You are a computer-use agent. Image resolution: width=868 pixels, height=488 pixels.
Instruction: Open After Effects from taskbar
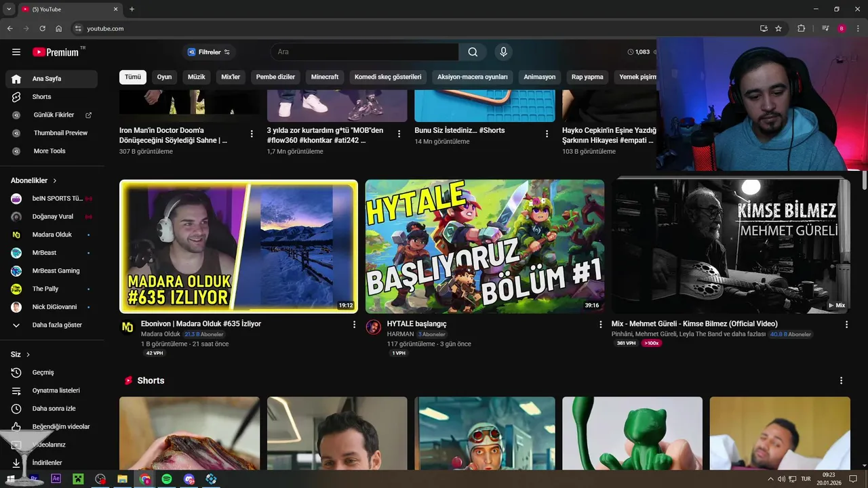pos(56,479)
